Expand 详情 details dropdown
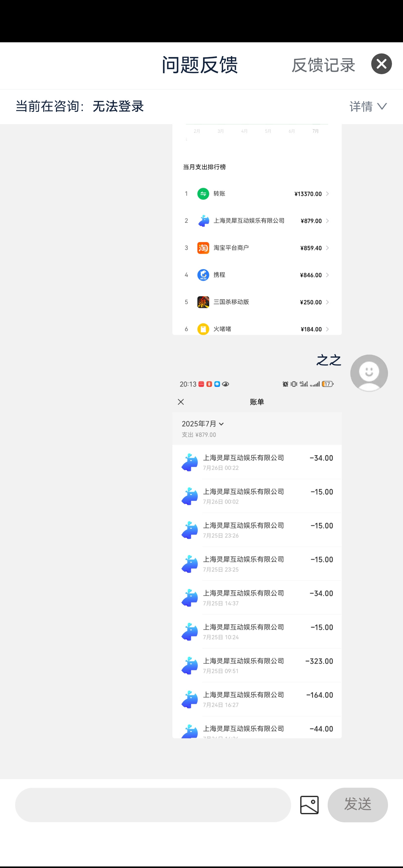The image size is (403, 868). [368, 106]
